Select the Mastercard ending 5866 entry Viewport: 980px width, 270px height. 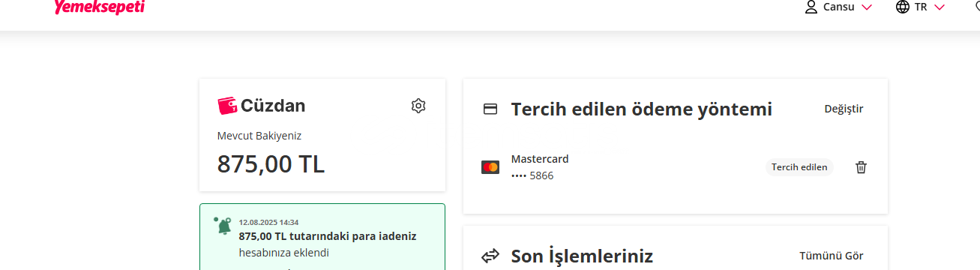(x=540, y=167)
